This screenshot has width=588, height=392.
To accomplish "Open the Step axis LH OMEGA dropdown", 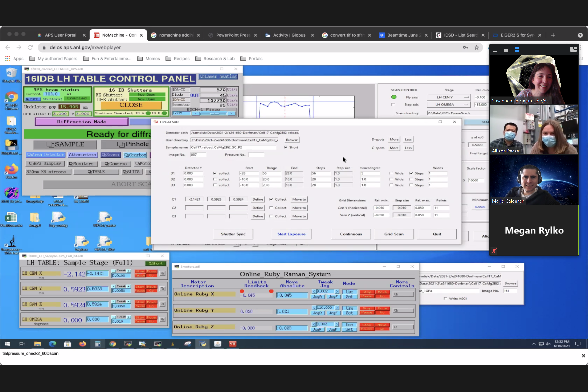I will point(449,104).
